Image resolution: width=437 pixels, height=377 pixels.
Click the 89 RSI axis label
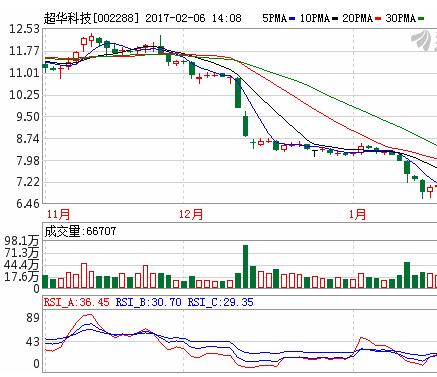coord(33,318)
